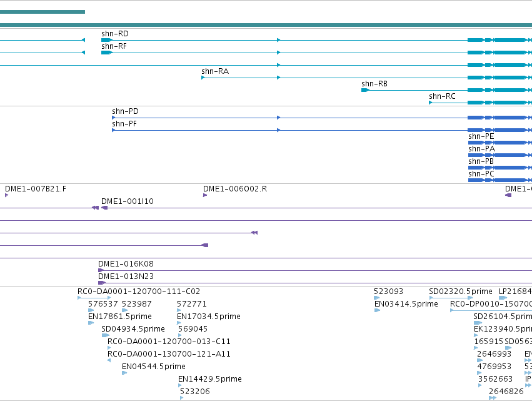532x401 pixels.
Task: Click the short teal bar at the top
Action: coord(43,12)
